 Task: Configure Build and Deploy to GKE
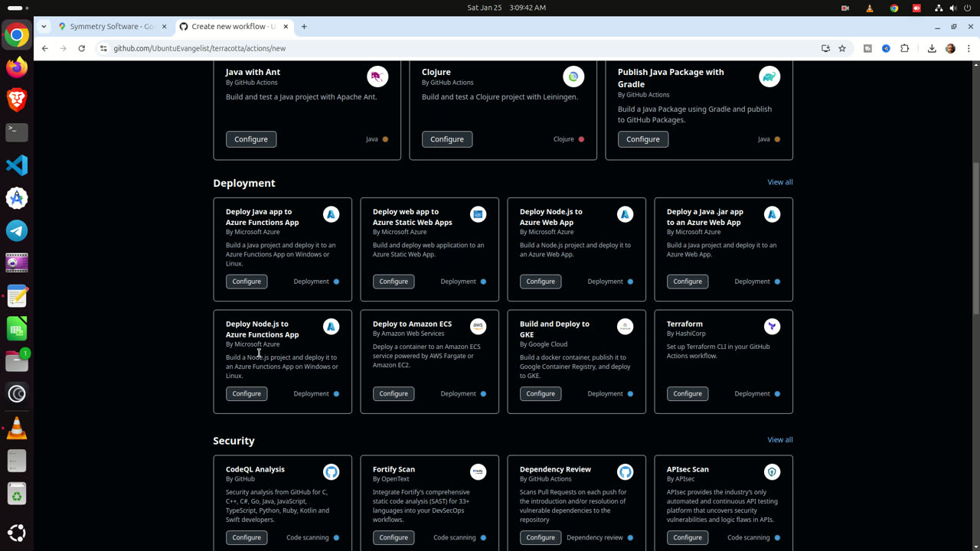point(541,393)
